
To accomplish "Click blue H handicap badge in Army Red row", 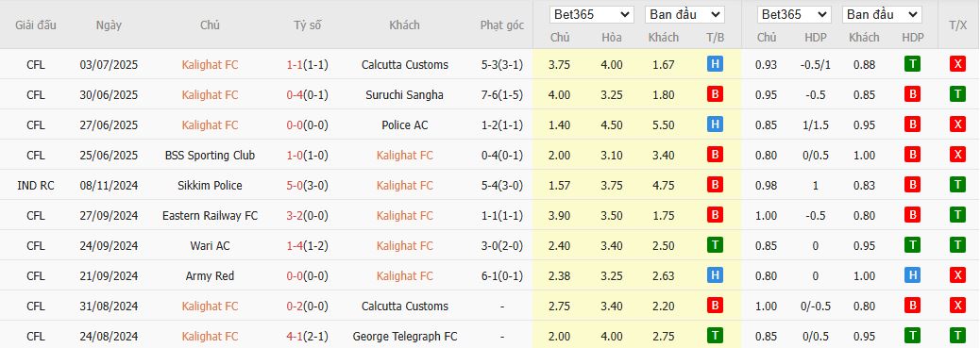I will [x=913, y=275].
